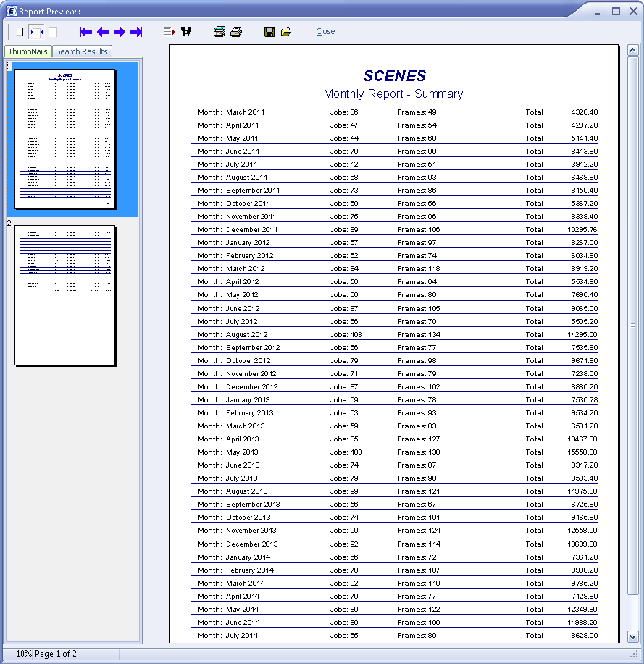The image size is (644, 664).
Task: Open printer setup icon
Action: click(x=219, y=32)
